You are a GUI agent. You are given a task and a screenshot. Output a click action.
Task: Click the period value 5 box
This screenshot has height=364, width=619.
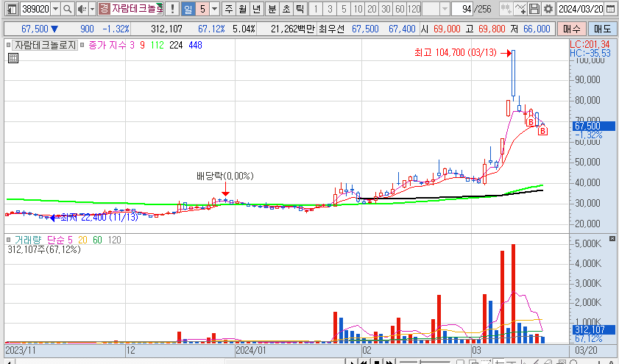coord(202,9)
